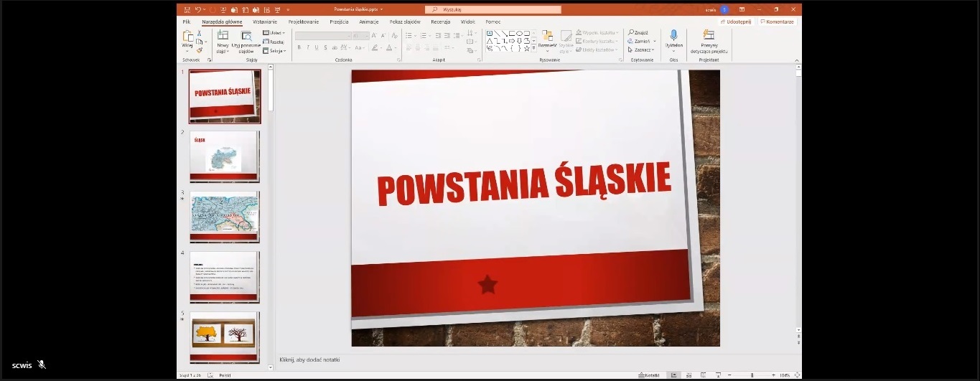
Task: Switch to slide sorter view in status bar
Action: [x=689, y=375]
